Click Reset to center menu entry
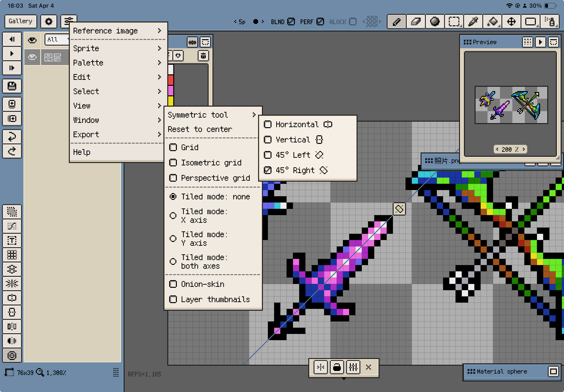This screenshot has height=392, width=564. pos(200,129)
